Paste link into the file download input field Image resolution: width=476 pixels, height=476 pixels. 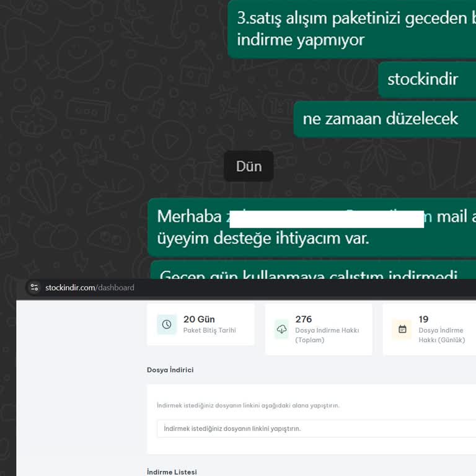pyautogui.click(x=316, y=429)
